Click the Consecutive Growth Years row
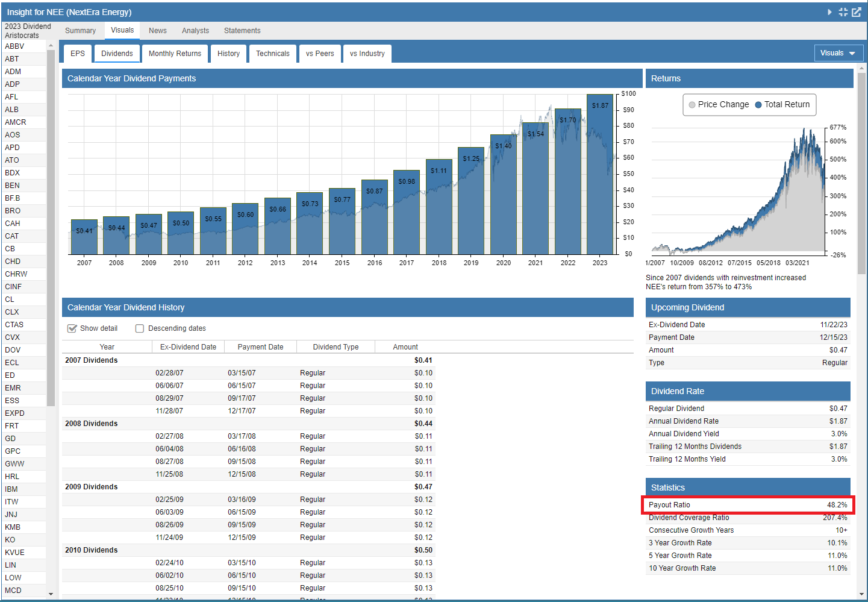 tap(748, 530)
